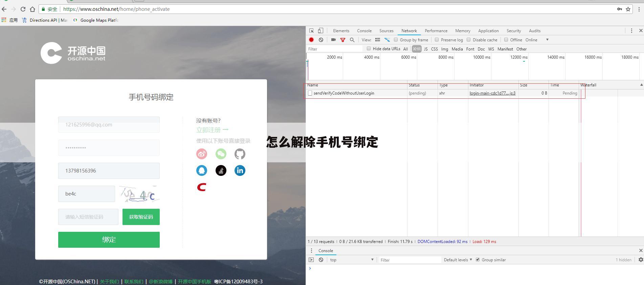Log in with Stack Overflow icon
The width and height of the screenshot is (644, 285).
pos(221,170)
